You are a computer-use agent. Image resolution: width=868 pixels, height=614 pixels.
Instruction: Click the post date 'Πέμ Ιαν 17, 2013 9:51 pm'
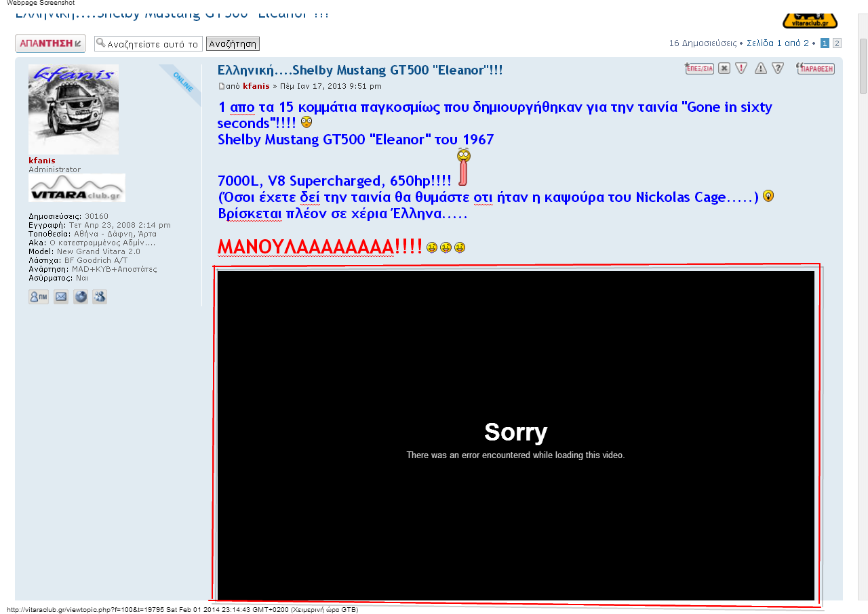click(331, 87)
